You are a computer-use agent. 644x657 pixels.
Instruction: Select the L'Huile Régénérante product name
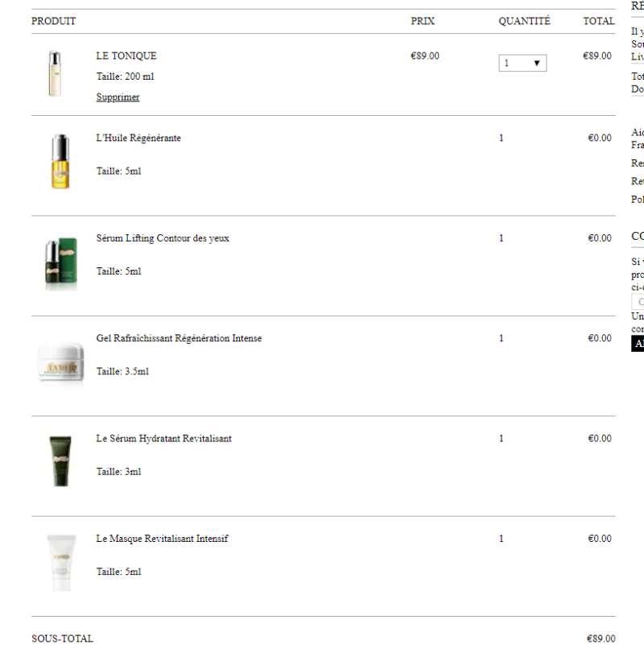coord(138,138)
